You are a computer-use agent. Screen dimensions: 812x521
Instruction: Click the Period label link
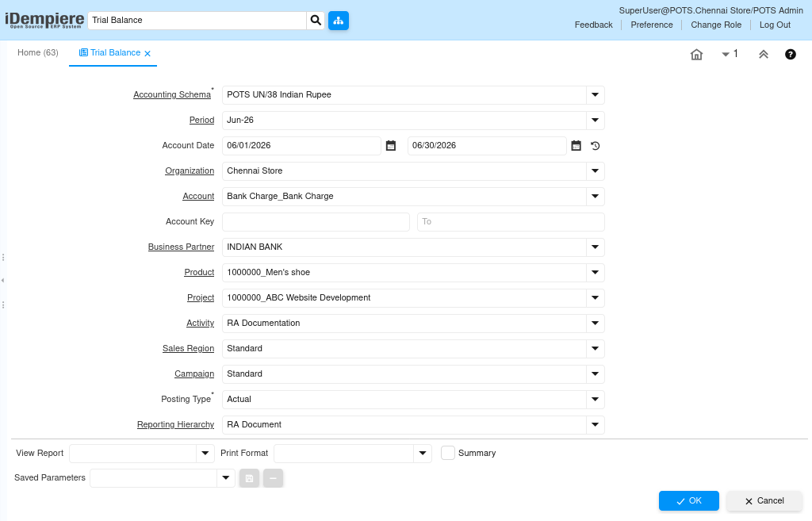point(201,121)
